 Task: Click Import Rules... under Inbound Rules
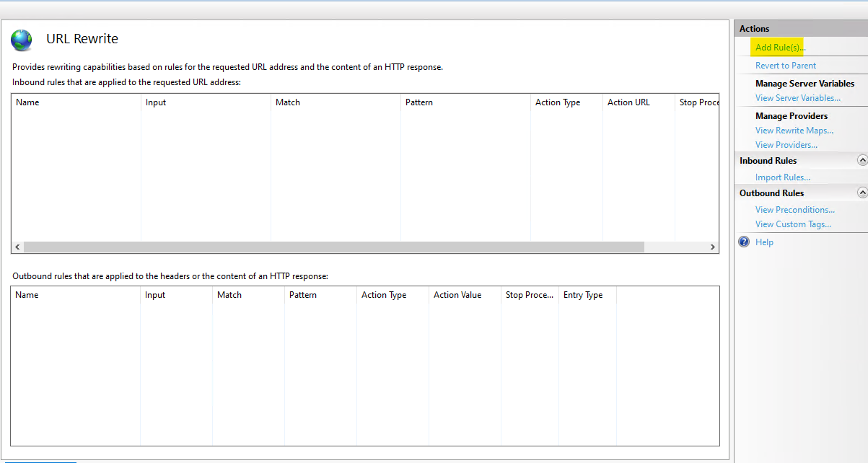click(783, 177)
